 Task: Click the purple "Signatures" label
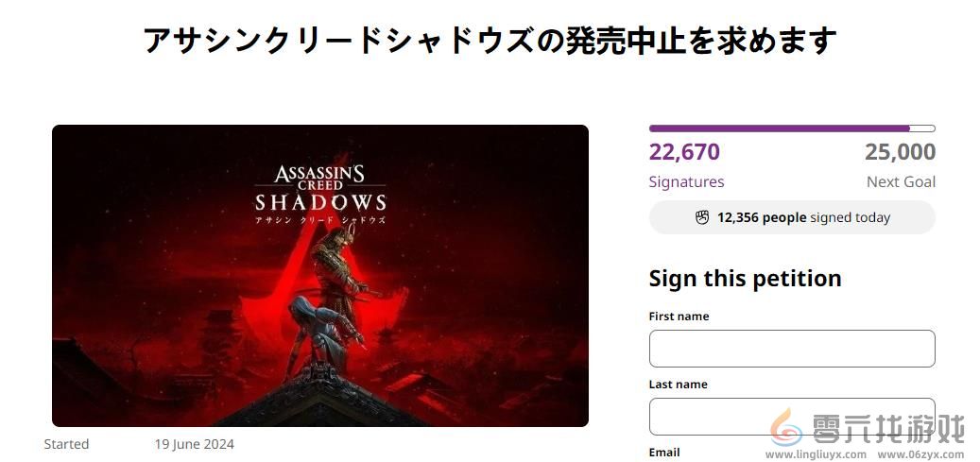pos(686,181)
